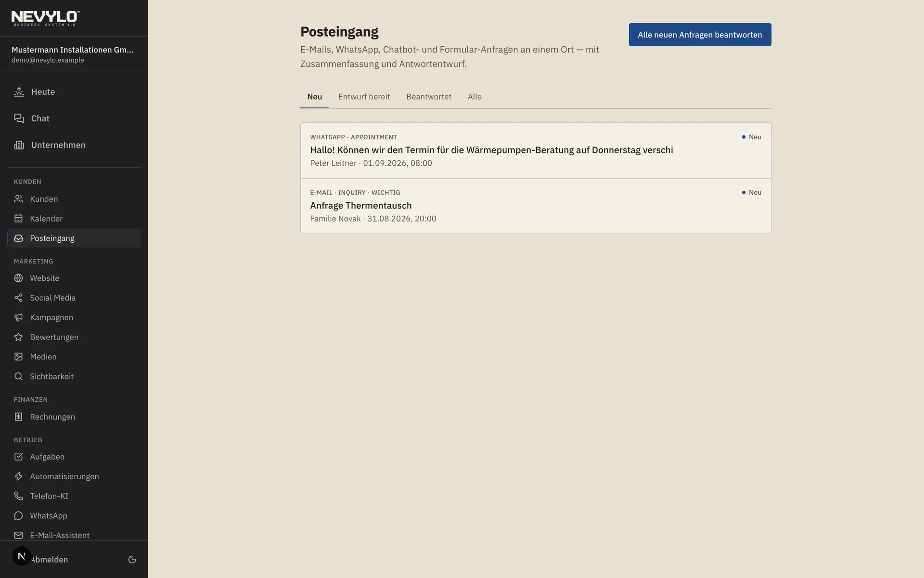924x578 pixels.
Task: Click the Social Media sidebar label
Action: point(52,298)
